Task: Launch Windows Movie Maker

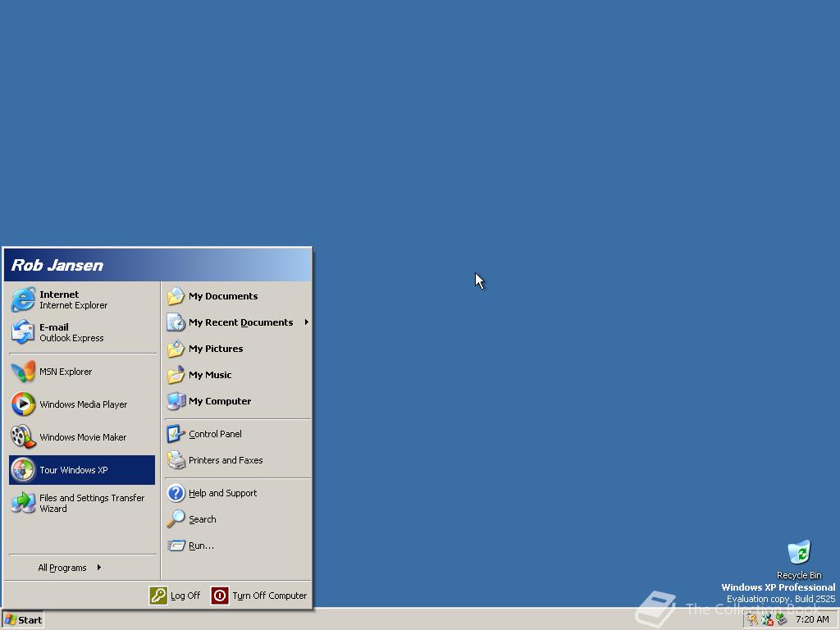Action: pos(82,437)
